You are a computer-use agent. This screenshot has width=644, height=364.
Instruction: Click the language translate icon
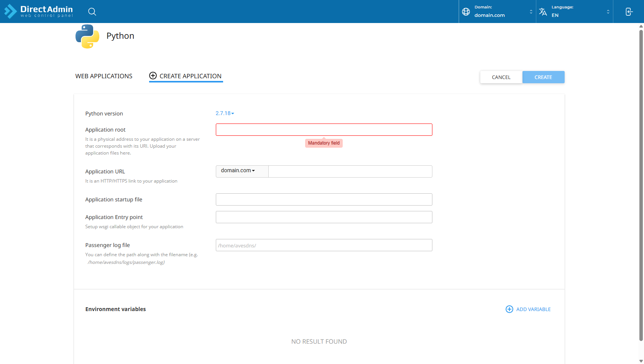pyautogui.click(x=543, y=12)
